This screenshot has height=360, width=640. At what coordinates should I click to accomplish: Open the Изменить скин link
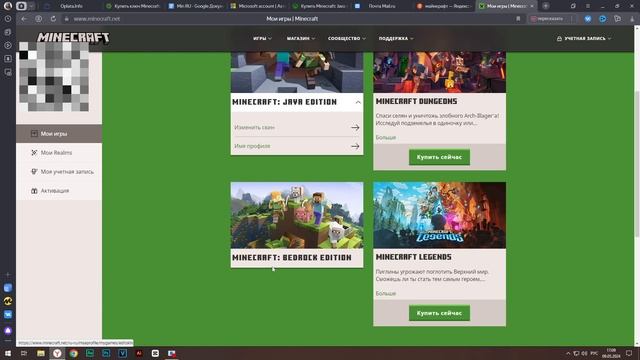coord(254,127)
